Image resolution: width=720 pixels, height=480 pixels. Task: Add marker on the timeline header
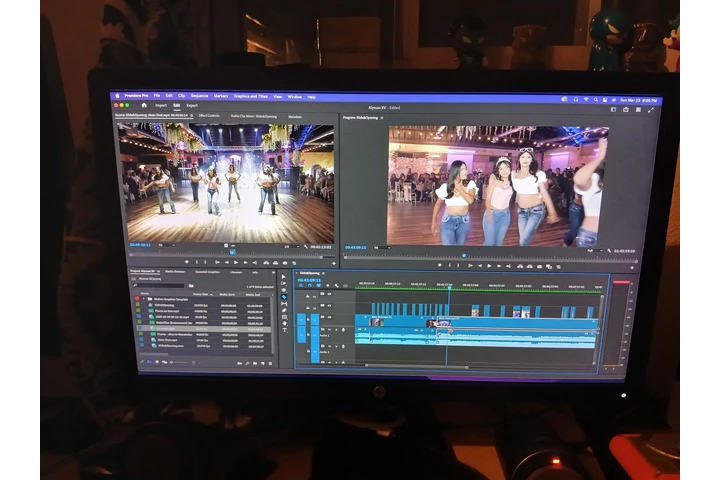pos(328,286)
